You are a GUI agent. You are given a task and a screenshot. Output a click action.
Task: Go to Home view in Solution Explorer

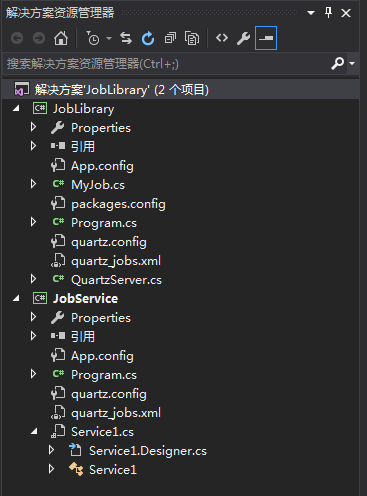tap(61, 38)
